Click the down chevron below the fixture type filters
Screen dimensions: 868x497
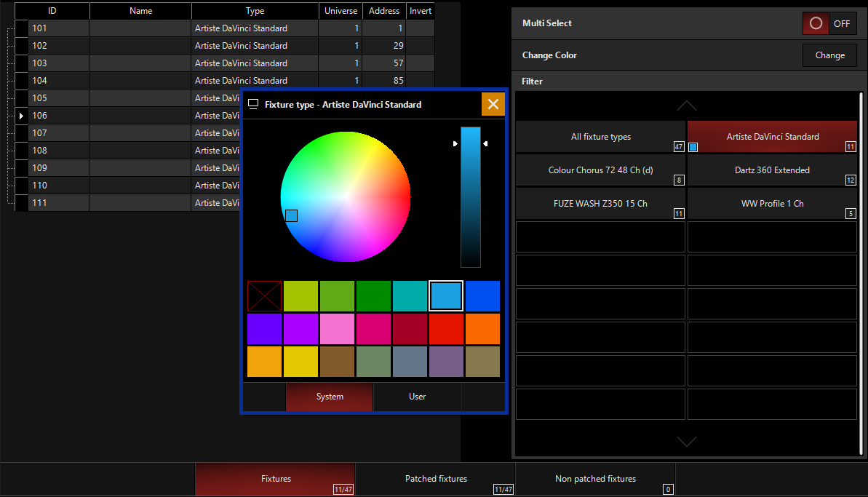(686, 441)
